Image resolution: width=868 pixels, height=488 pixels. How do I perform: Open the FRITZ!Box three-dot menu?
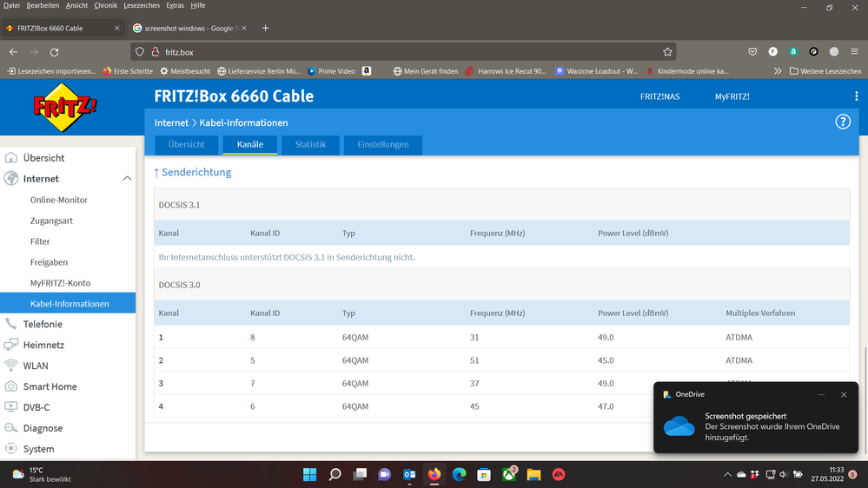coord(856,96)
